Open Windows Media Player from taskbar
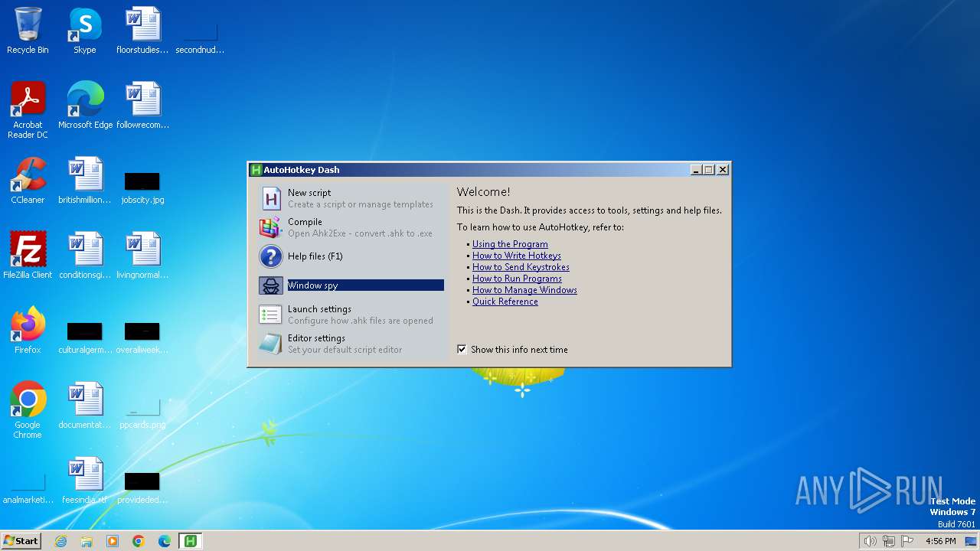 click(x=113, y=541)
